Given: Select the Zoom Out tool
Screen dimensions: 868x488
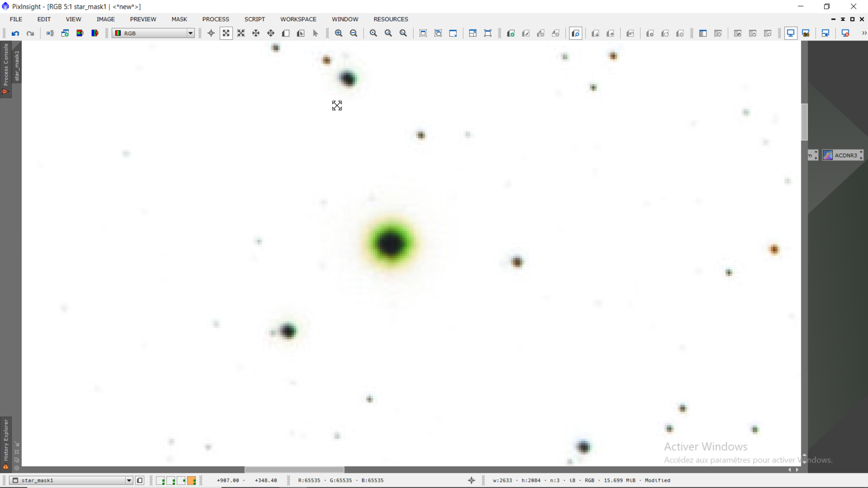Looking at the screenshot, I should click(x=354, y=33).
